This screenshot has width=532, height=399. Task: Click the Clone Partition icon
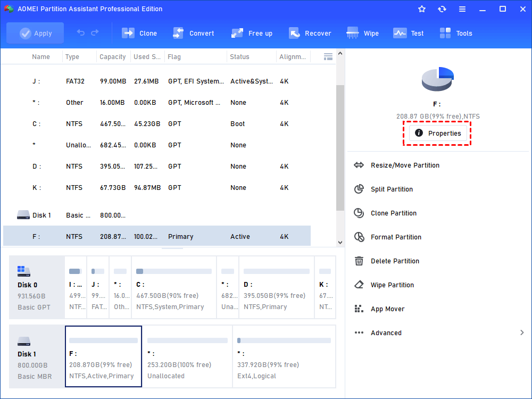click(x=359, y=213)
